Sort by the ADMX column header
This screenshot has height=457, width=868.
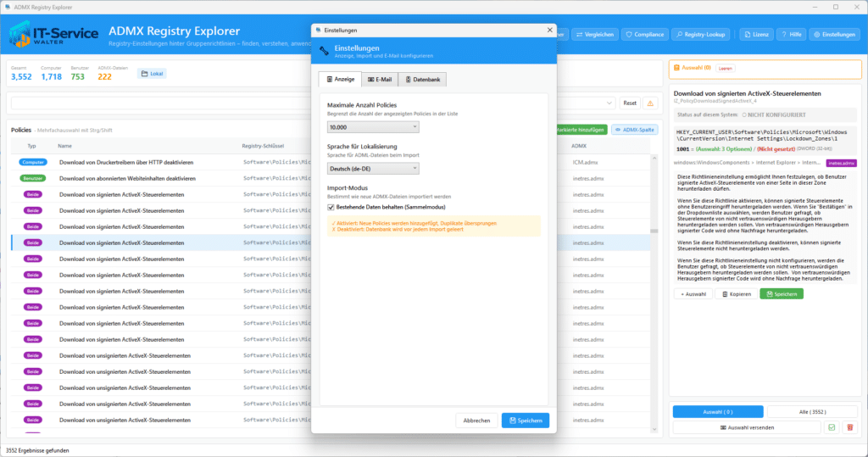(578, 146)
